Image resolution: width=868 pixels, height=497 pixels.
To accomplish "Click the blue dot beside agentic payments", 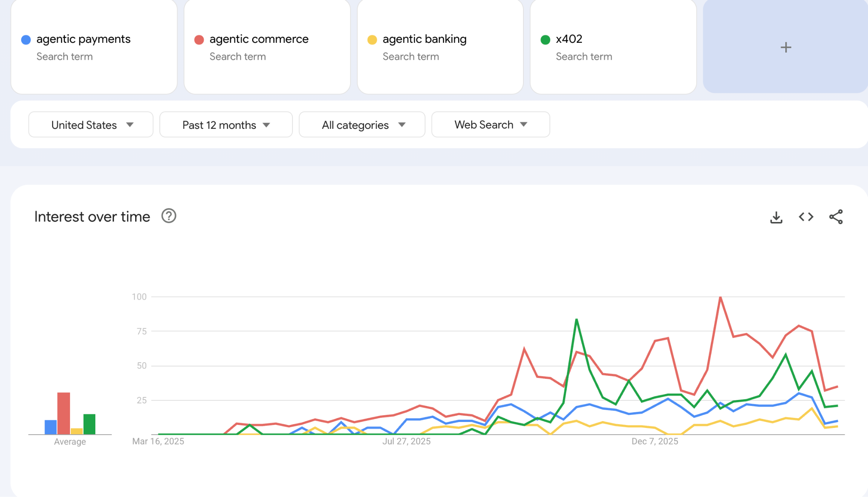I will [26, 40].
